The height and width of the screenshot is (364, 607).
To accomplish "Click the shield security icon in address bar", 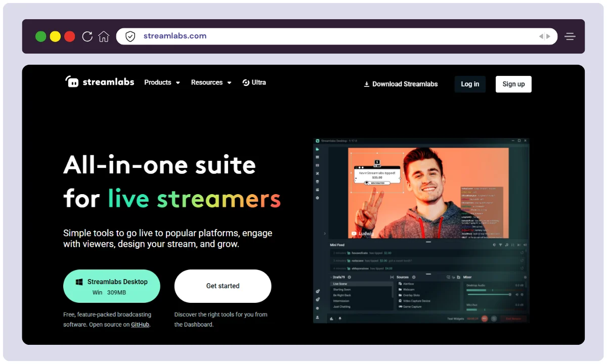I will pyautogui.click(x=131, y=36).
